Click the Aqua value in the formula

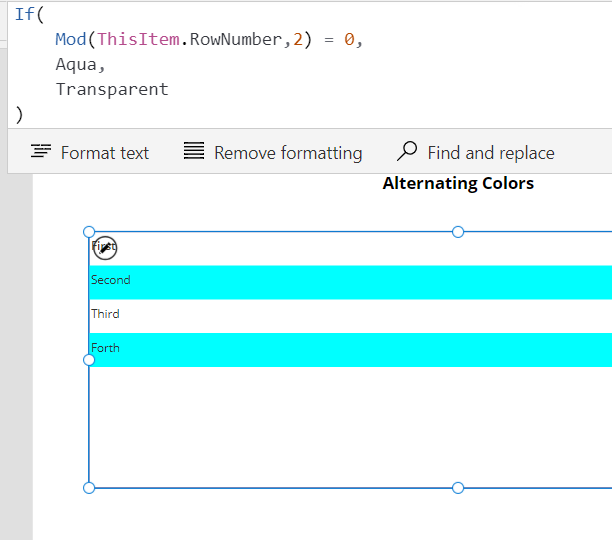[76, 64]
